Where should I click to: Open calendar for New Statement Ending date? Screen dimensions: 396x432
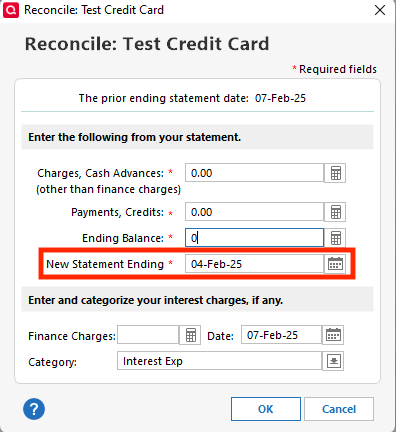pyautogui.click(x=335, y=264)
